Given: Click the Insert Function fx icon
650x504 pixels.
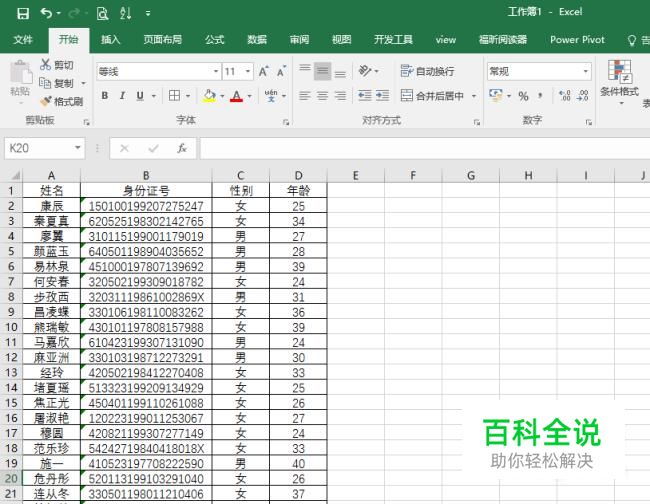Looking at the screenshot, I should pos(182,148).
